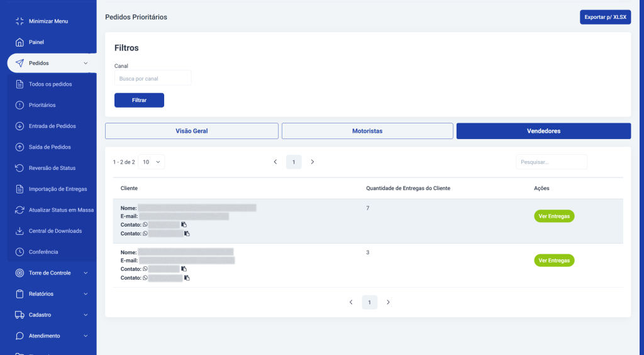Viewport: 644px width, 355px height.
Task: Expand the Torre de Controle menu
Action: [x=86, y=273]
